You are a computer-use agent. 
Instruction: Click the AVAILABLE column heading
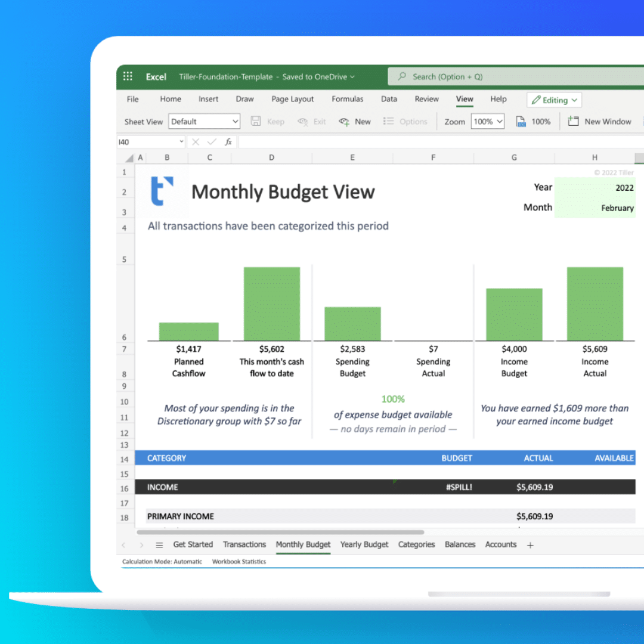click(614, 458)
